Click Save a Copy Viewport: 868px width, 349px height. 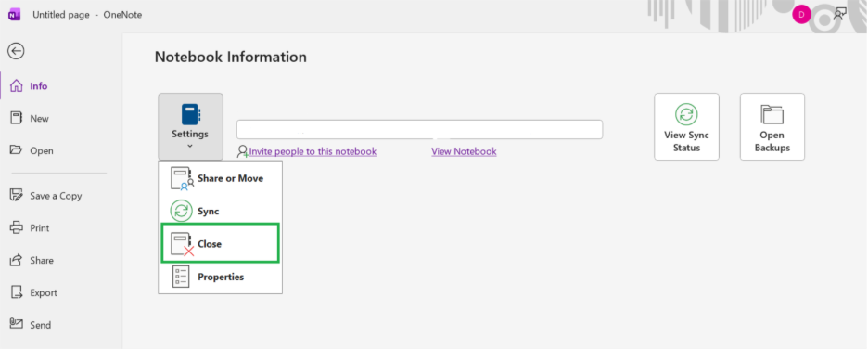tap(46, 196)
